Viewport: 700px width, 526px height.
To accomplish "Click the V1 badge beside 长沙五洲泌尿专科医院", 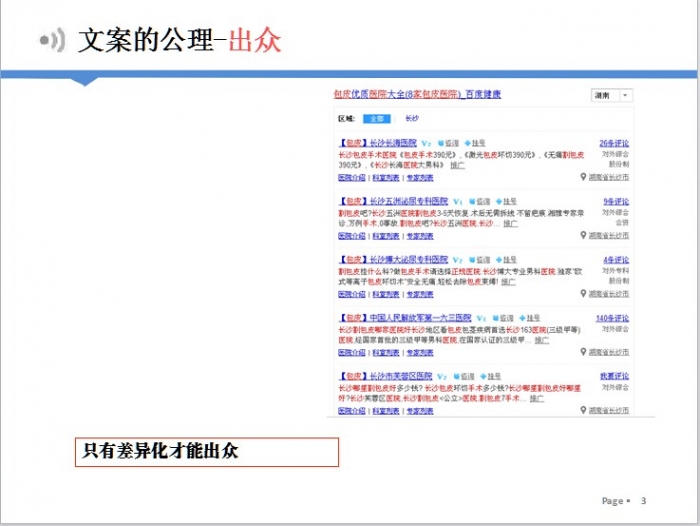I will coord(456,201).
